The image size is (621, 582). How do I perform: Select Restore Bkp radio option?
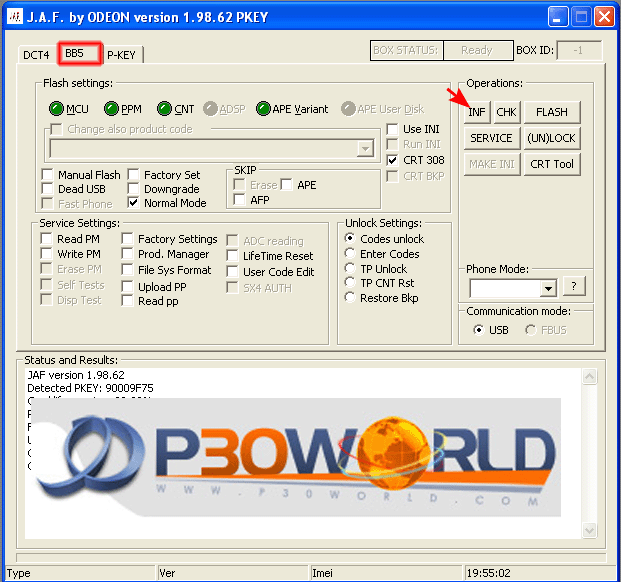click(350, 297)
